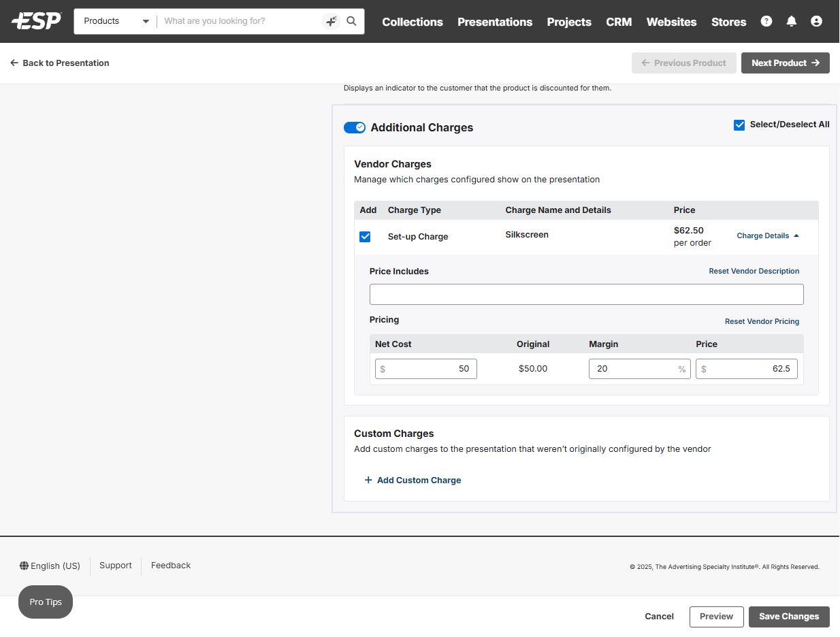
Task: Go to the Next Product
Action: [785, 63]
